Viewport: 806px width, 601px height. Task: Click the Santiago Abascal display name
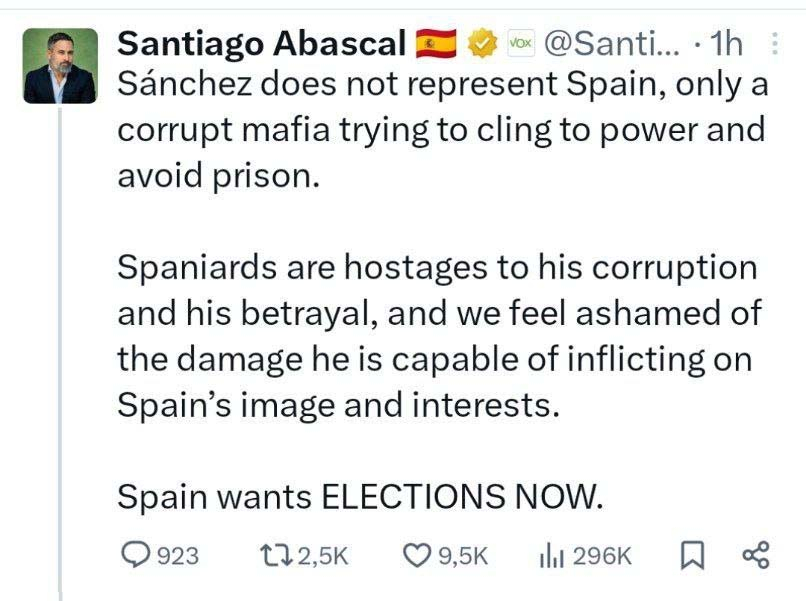pyautogui.click(x=261, y=44)
